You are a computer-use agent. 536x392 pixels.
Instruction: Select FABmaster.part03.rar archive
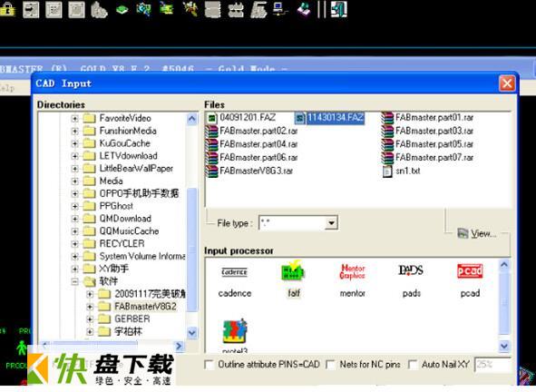(x=428, y=131)
